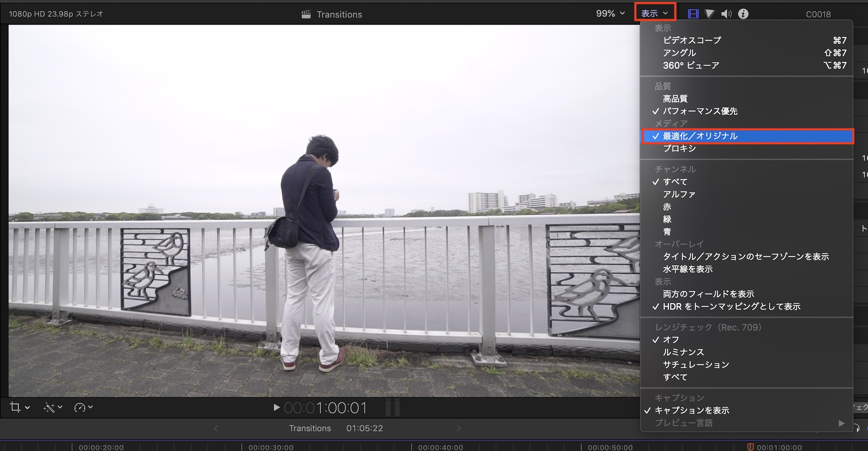This screenshot has width=868, height=451.
Task: Select 最適化／オリジナル media option
Action: tap(747, 136)
